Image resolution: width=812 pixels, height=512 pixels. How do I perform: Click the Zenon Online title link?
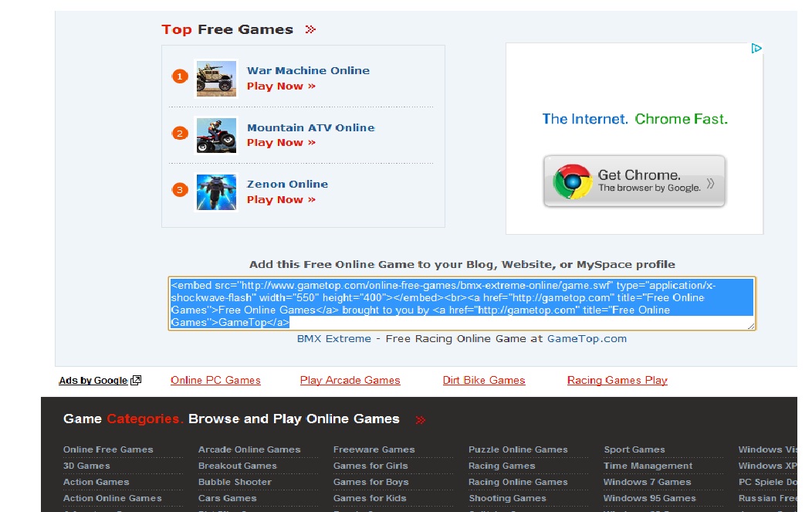tap(287, 184)
